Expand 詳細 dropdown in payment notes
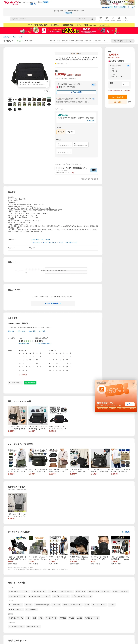Viewport: 138px width, 644px height. coord(94,99)
